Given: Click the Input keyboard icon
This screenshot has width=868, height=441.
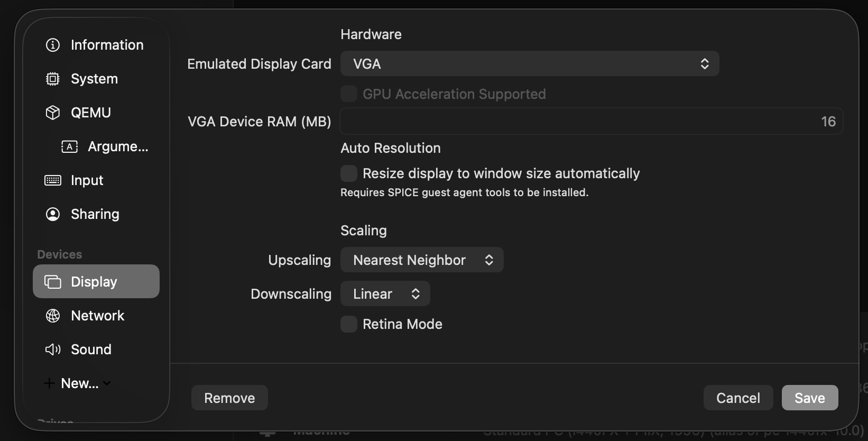Looking at the screenshot, I should coord(53,180).
